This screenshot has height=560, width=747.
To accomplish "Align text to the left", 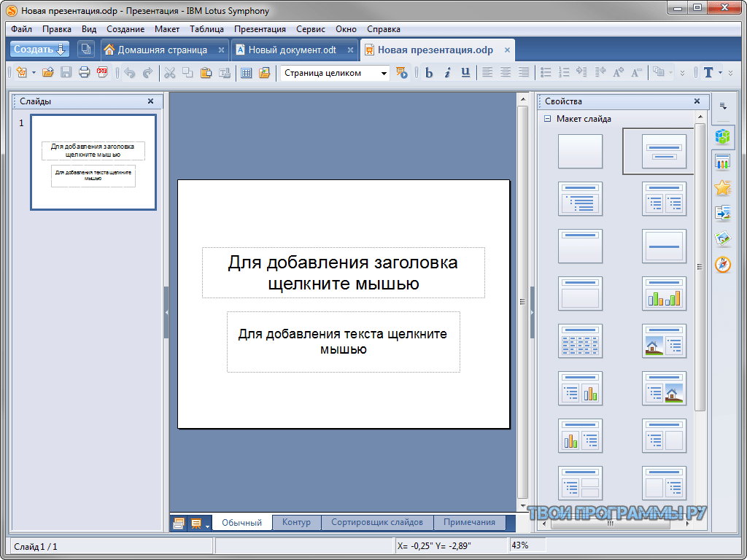I will pyautogui.click(x=487, y=73).
